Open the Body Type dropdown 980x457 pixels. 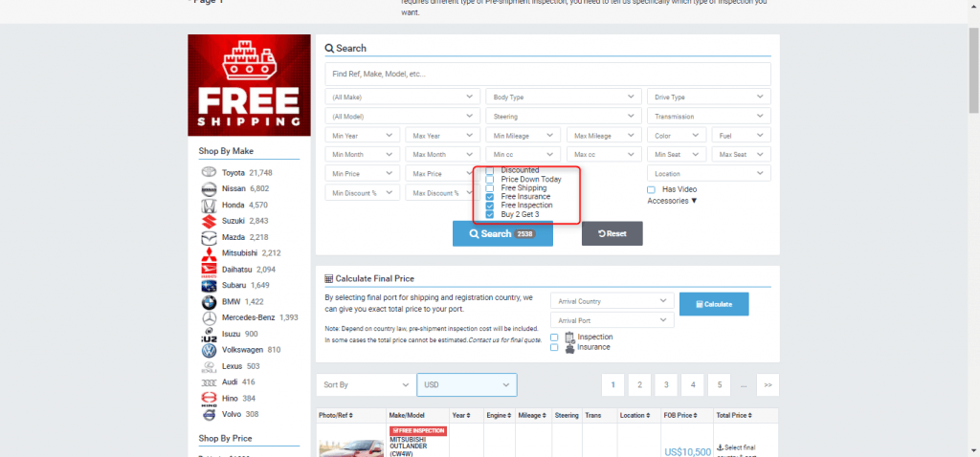[x=564, y=97]
